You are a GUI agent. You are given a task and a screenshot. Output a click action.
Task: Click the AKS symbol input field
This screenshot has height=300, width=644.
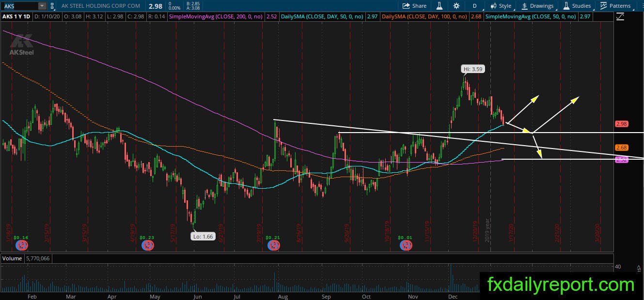click(19, 6)
